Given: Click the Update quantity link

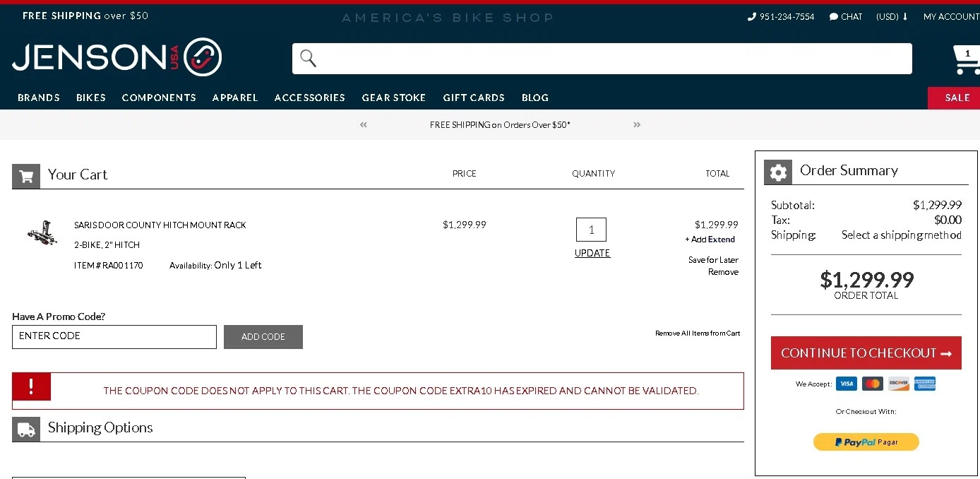Looking at the screenshot, I should 592,253.
